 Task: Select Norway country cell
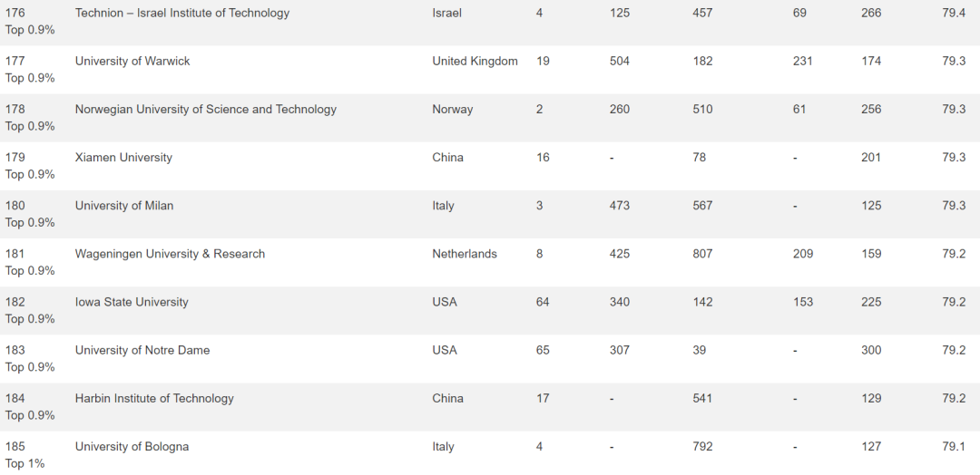453,109
